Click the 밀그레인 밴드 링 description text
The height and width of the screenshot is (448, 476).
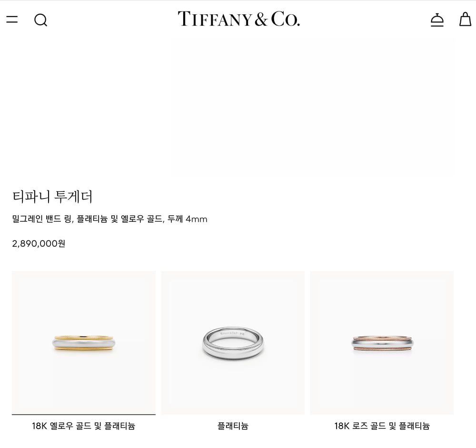tap(42, 219)
